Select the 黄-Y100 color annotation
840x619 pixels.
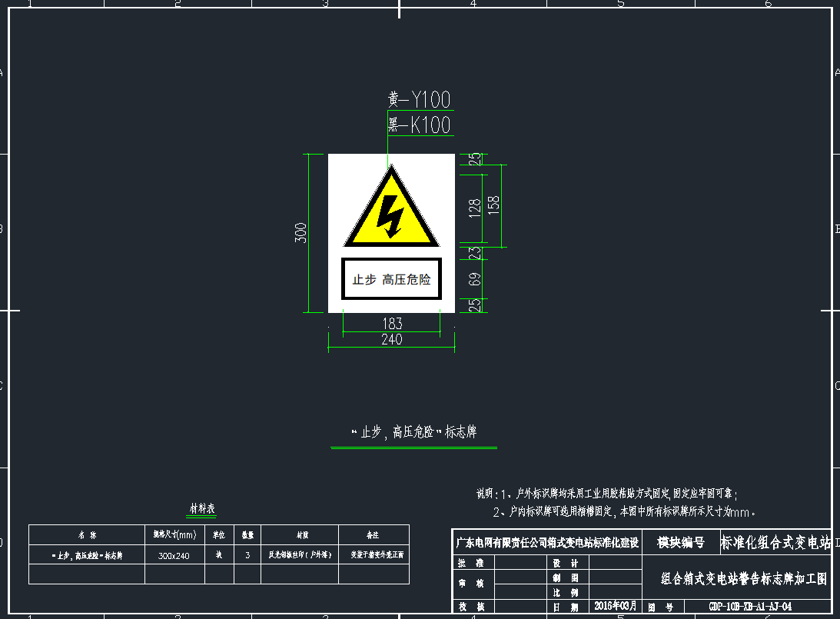click(x=420, y=99)
